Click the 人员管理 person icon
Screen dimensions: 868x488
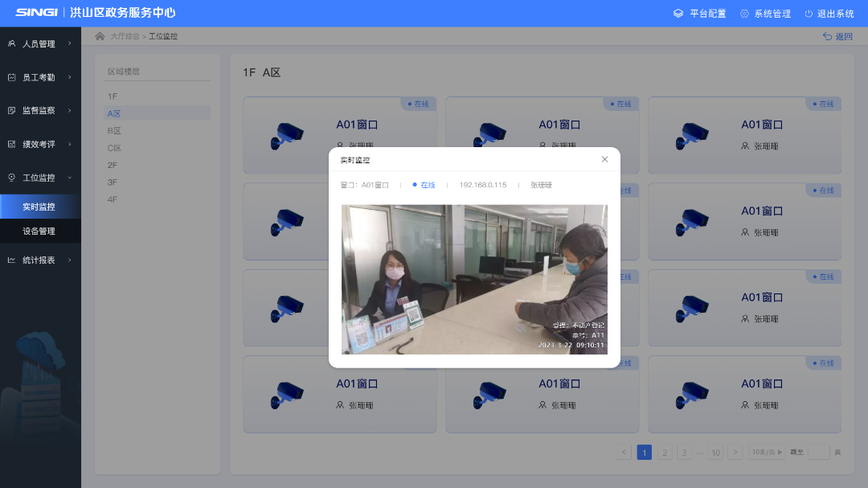(x=11, y=43)
